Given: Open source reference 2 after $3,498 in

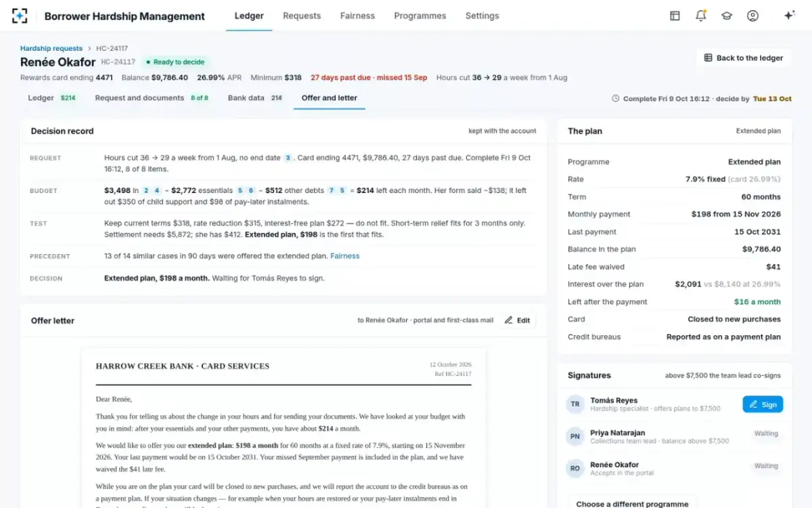Looking at the screenshot, I should pos(146,191).
